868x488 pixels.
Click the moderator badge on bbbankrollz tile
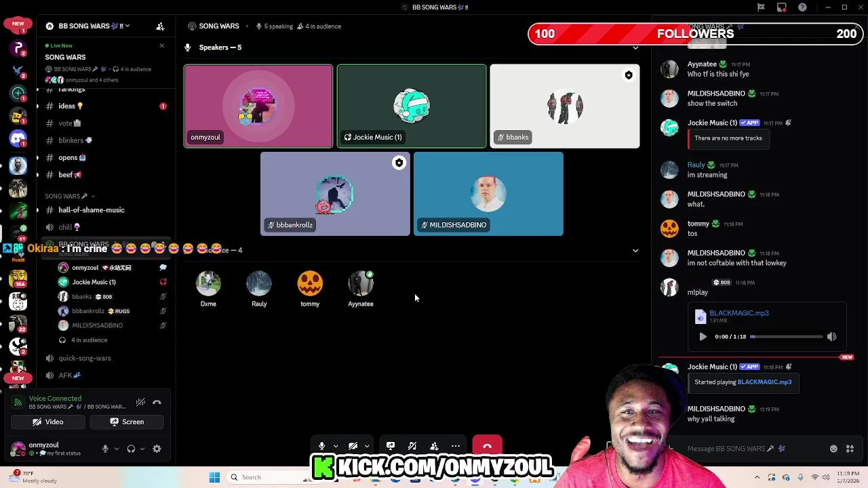tap(399, 163)
